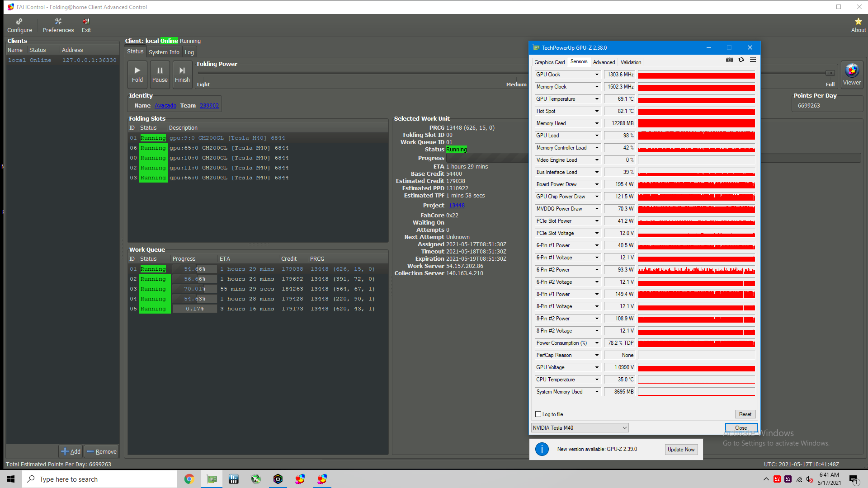Open the Avacado name link
The height and width of the screenshot is (488, 868).
(x=165, y=106)
